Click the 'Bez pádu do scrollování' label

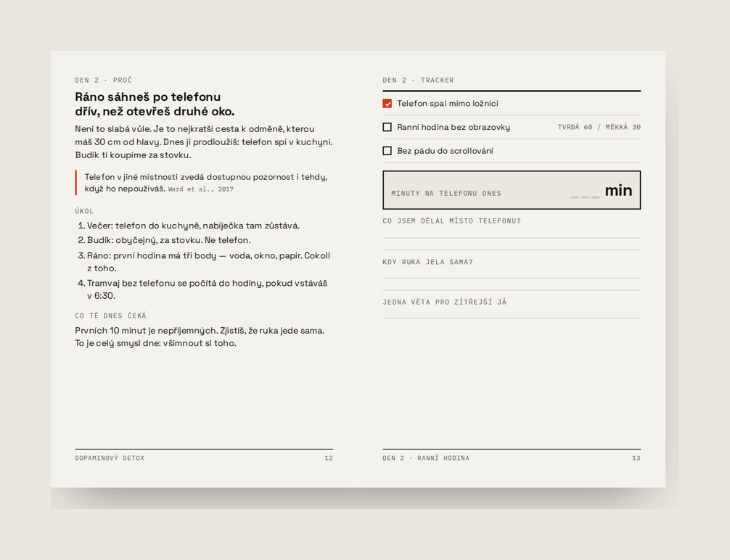tap(445, 151)
